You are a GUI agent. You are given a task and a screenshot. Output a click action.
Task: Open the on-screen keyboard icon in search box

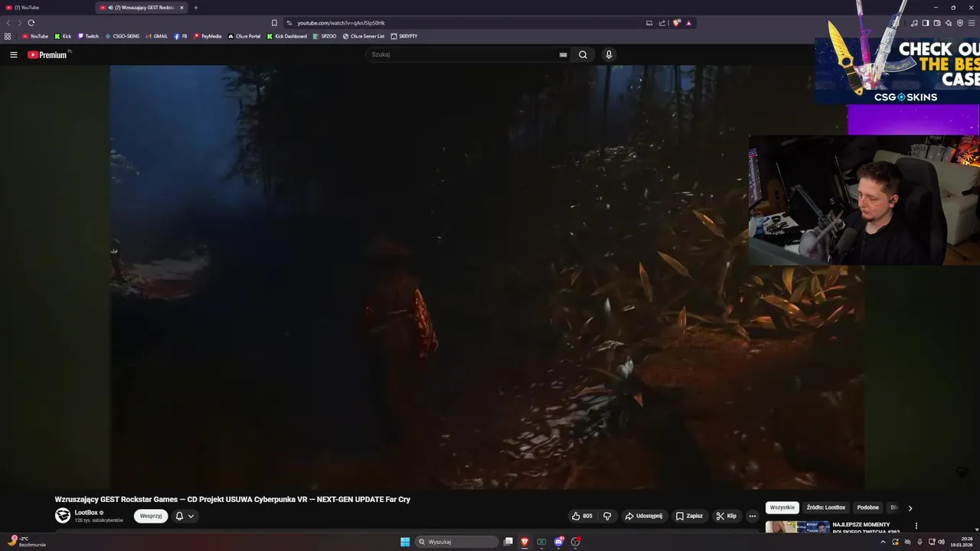(563, 54)
